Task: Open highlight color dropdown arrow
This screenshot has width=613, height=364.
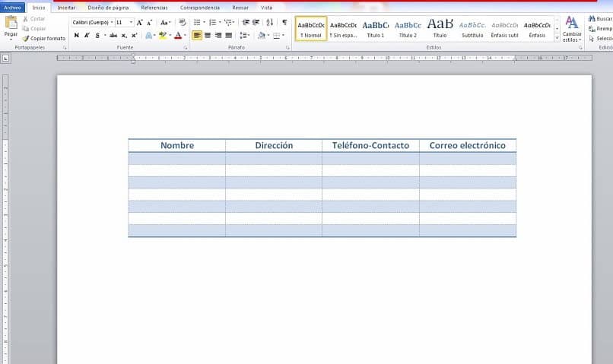Action: [170, 35]
